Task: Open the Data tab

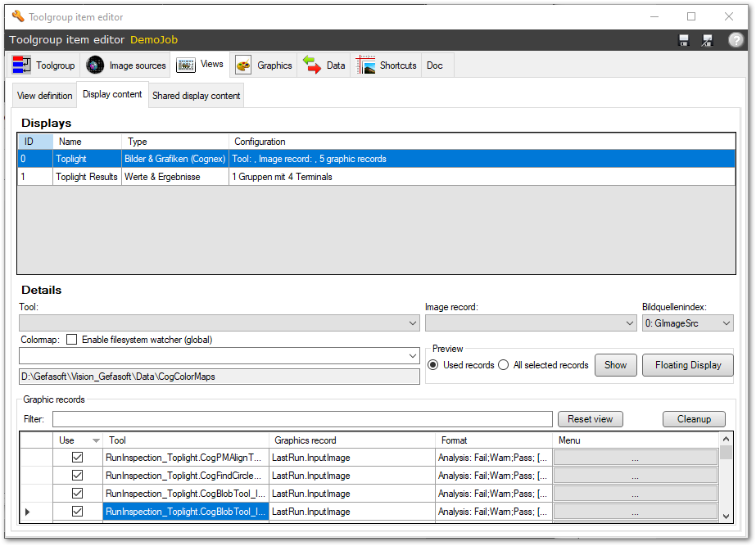Action: [x=324, y=65]
